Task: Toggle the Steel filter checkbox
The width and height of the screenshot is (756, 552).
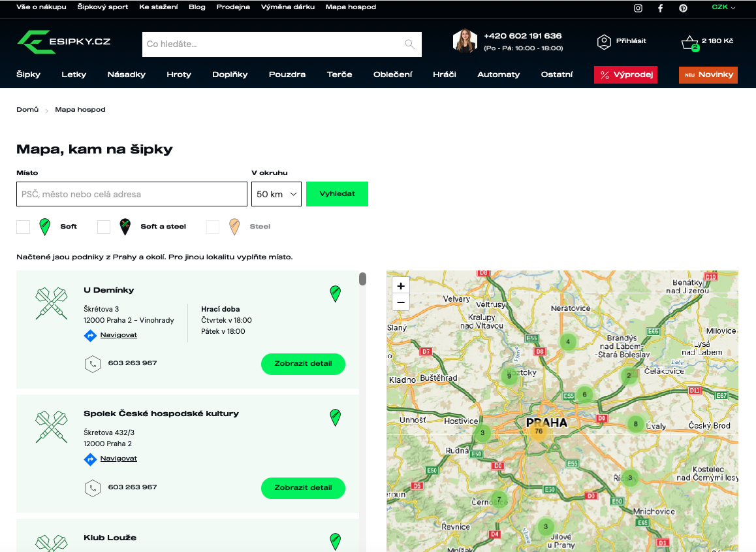Action: pyautogui.click(x=213, y=227)
